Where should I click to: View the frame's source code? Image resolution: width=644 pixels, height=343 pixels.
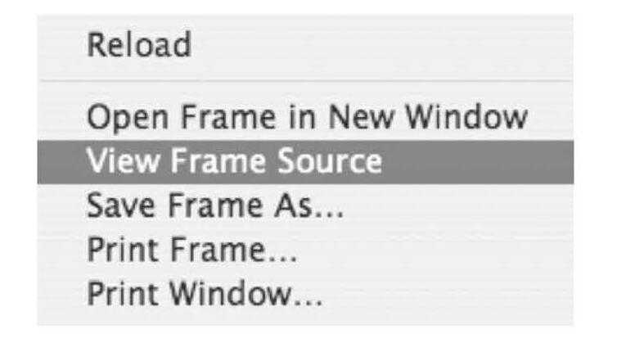[234, 161]
